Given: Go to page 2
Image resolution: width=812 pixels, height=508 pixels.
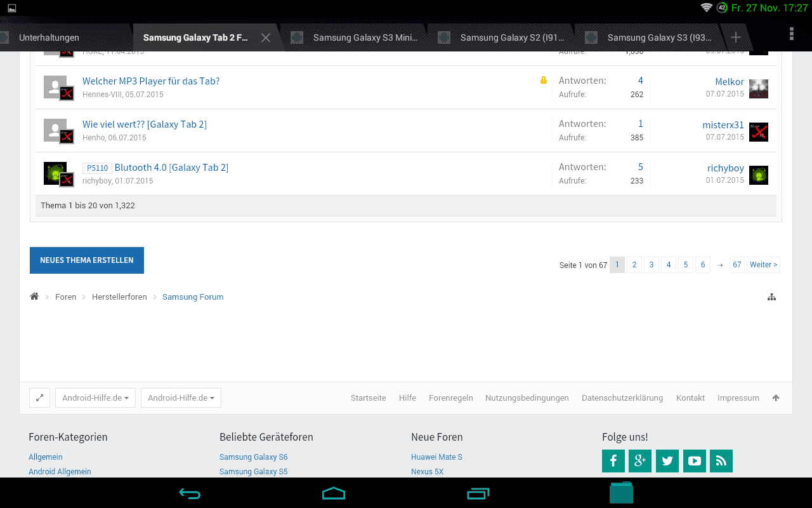Looking at the screenshot, I should pos(634,265).
